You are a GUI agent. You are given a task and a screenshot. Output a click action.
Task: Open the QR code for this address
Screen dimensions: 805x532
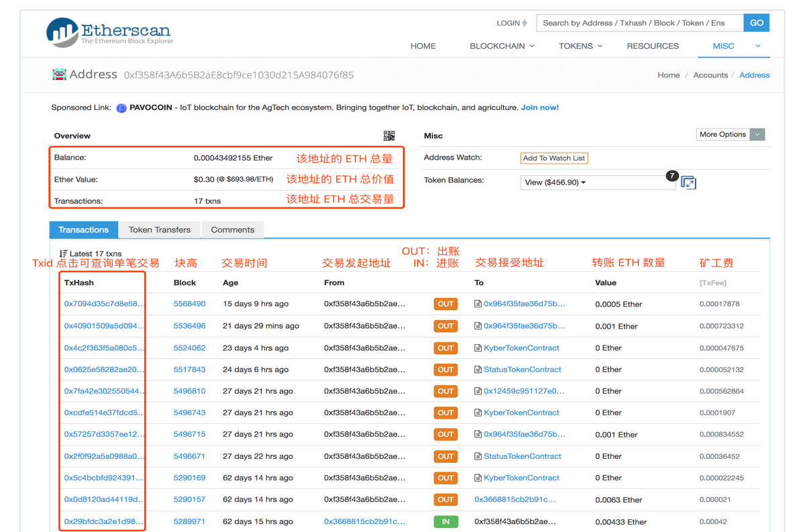click(389, 136)
